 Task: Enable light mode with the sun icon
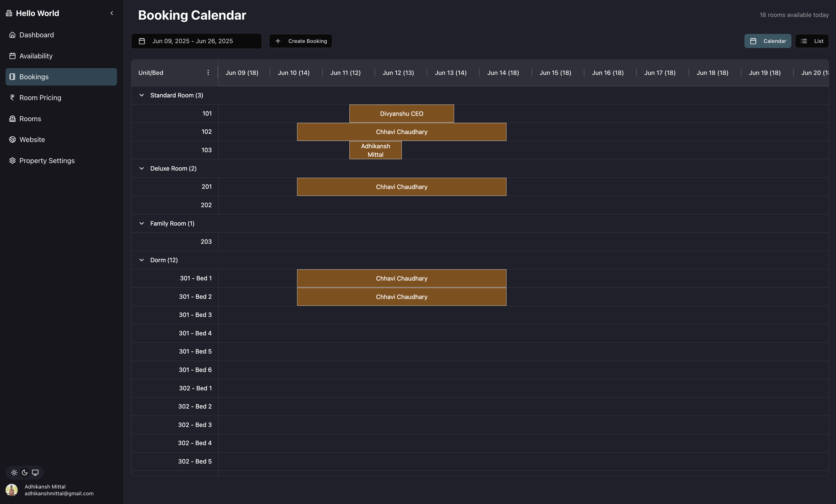click(14, 472)
